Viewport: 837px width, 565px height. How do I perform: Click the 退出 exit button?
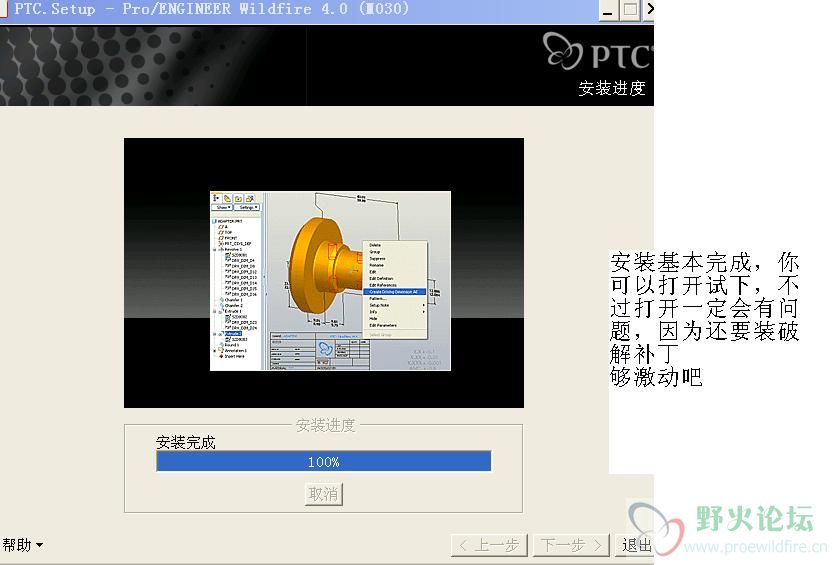click(x=635, y=545)
